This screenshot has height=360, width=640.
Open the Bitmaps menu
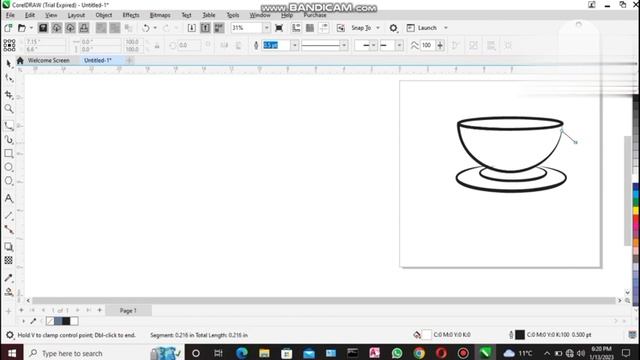[x=160, y=15]
